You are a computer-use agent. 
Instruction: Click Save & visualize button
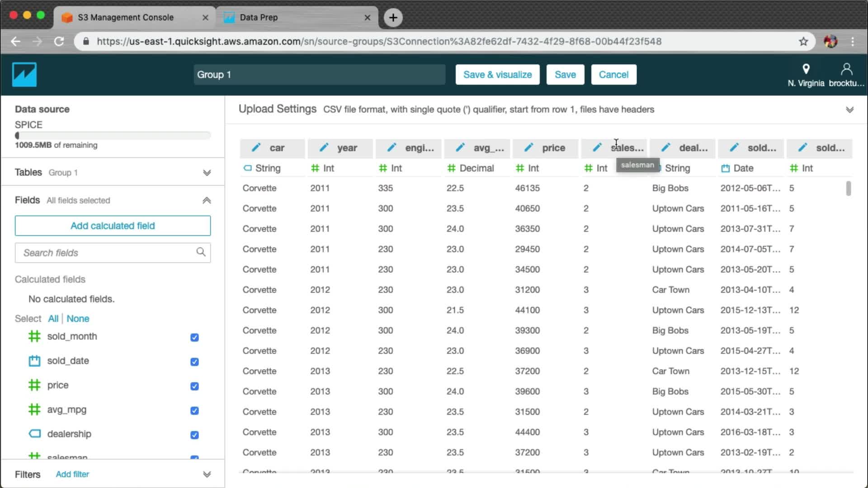(x=497, y=75)
